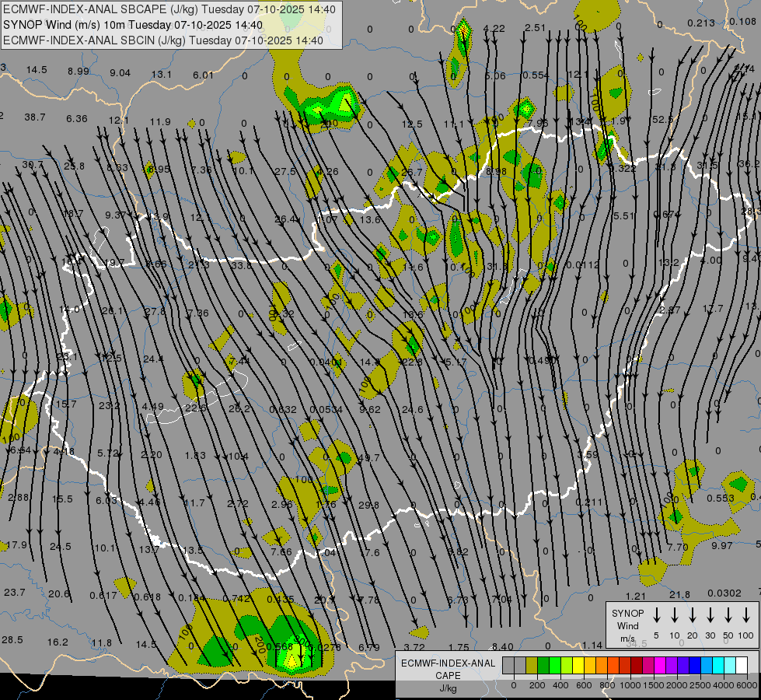Click the 2.87 value on the map
Viewport: 761px width, 700px height.
coord(670,310)
